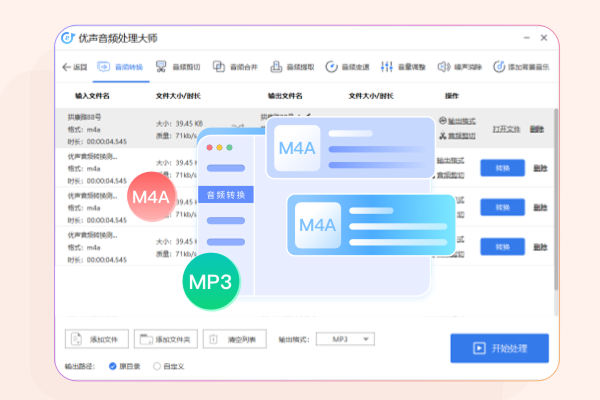
Task: Click 打开文件 link in first row
Action: click(x=506, y=129)
